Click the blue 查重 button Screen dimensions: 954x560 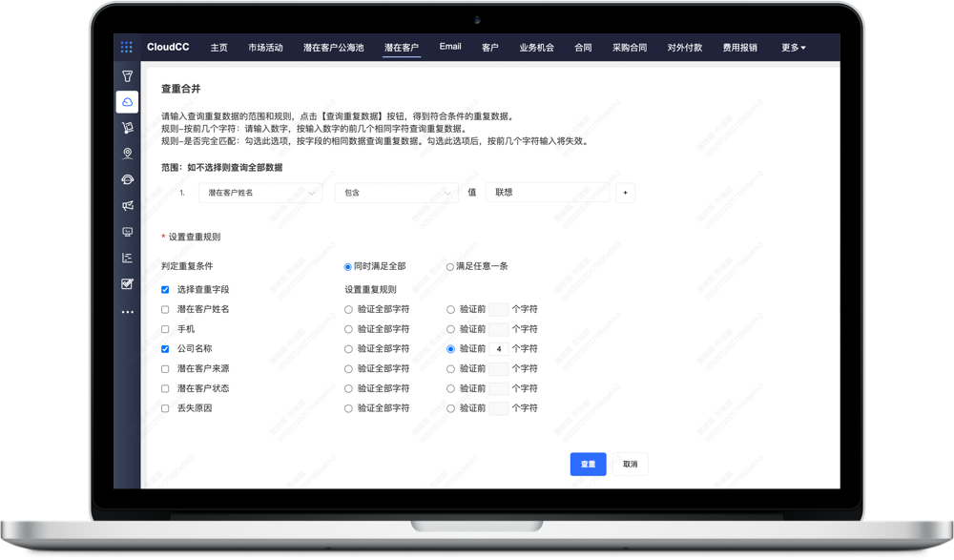coord(588,465)
